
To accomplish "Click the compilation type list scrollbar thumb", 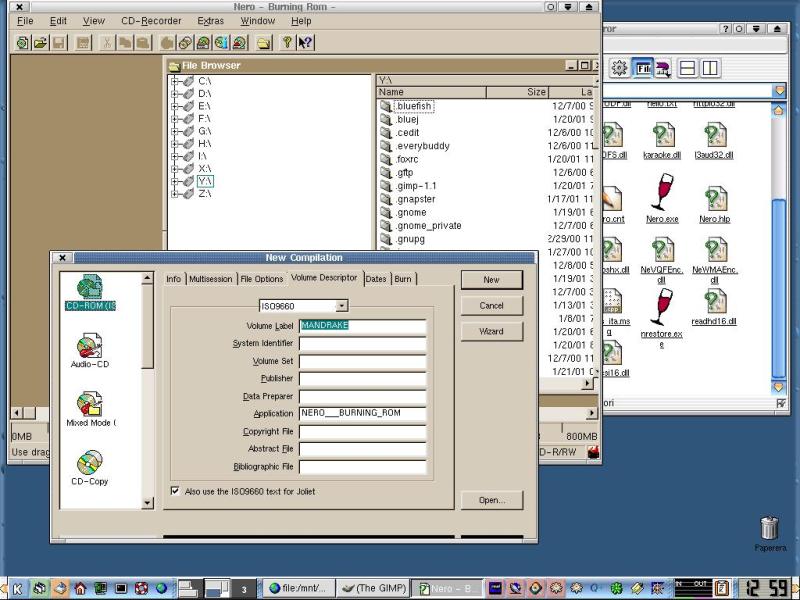I will (x=147, y=326).
